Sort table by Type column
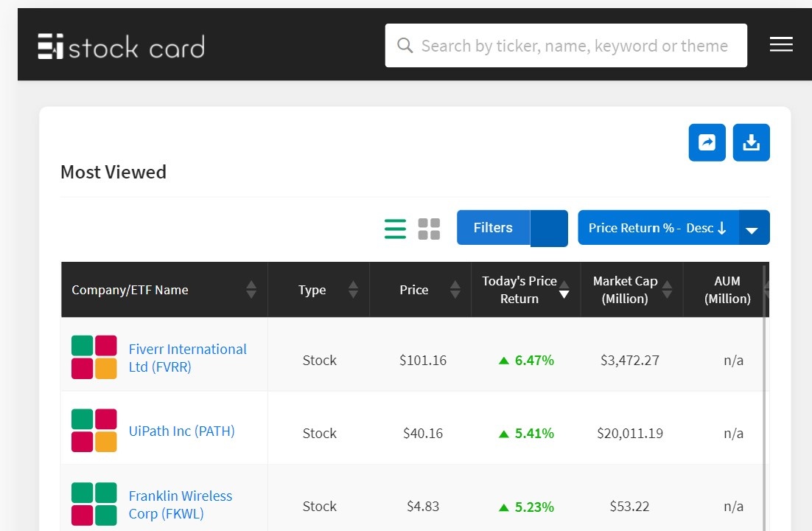 [353, 290]
